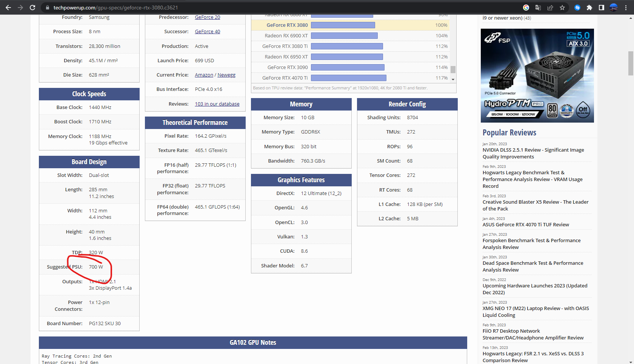Viewport: 634px width, 364px height.
Task: Click the Board Number PG132 SKU 30
Action: pyautogui.click(x=105, y=324)
